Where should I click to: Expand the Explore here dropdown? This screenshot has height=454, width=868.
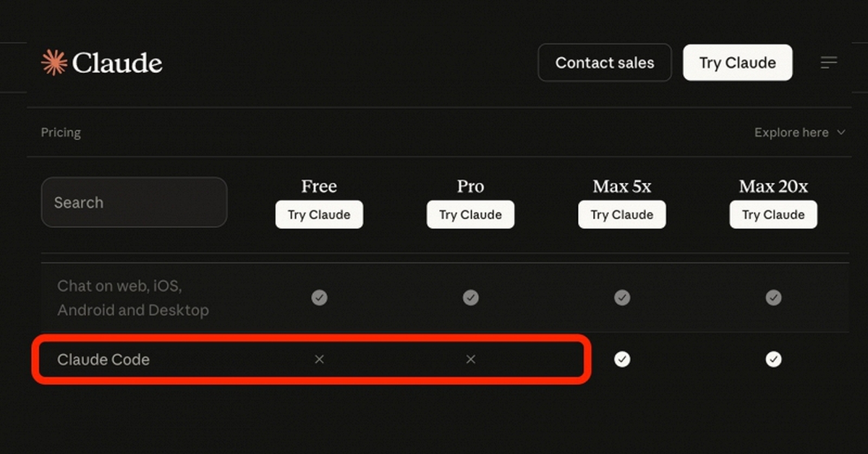pyautogui.click(x=799, y=132)
